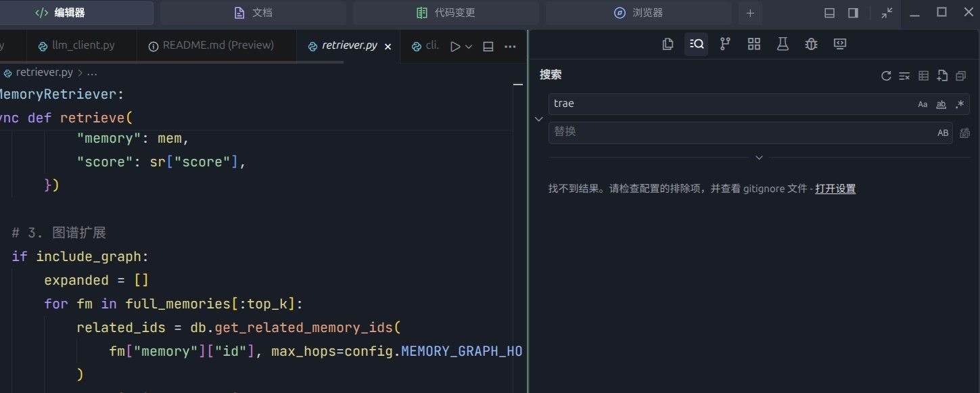Image resolution: width=980 pixels, height=393 pixels.
Task: Open the Explorer files icon
Action: click(x=668, y=44)
